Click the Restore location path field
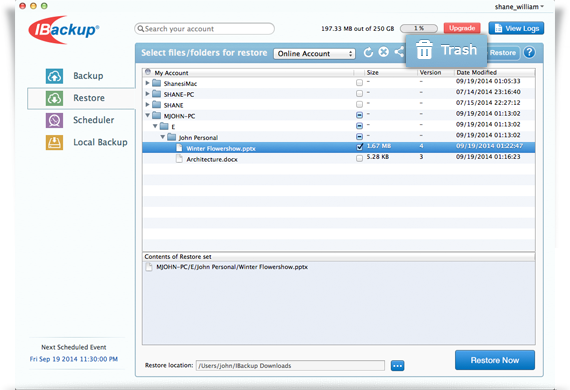570x390 pixels. point(290,366)
